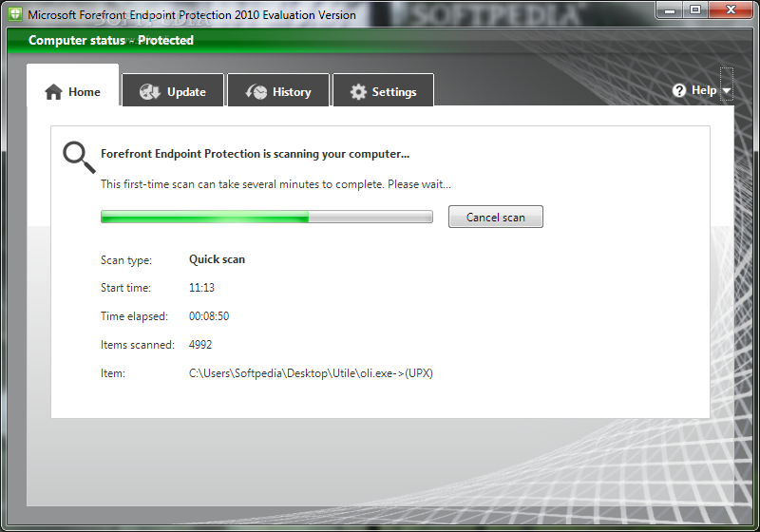Click the 'Computer status - Protected' banner
The image size is (760, 532).
[x=111, y=40]
